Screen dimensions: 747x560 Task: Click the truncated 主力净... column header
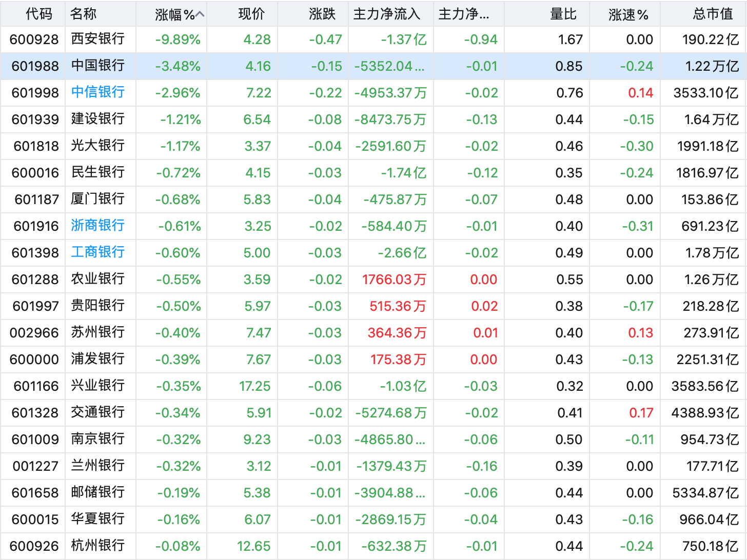point(464,14)
